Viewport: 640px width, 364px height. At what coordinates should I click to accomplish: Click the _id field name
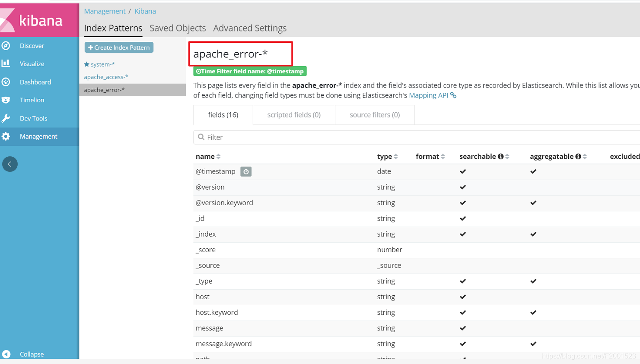[200, 218]
